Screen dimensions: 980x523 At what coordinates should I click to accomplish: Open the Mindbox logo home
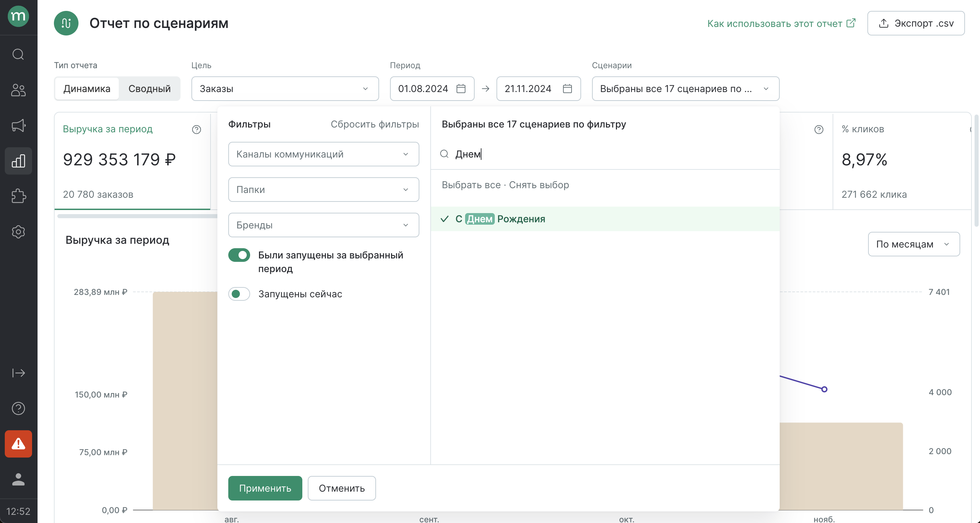point(18,16)
